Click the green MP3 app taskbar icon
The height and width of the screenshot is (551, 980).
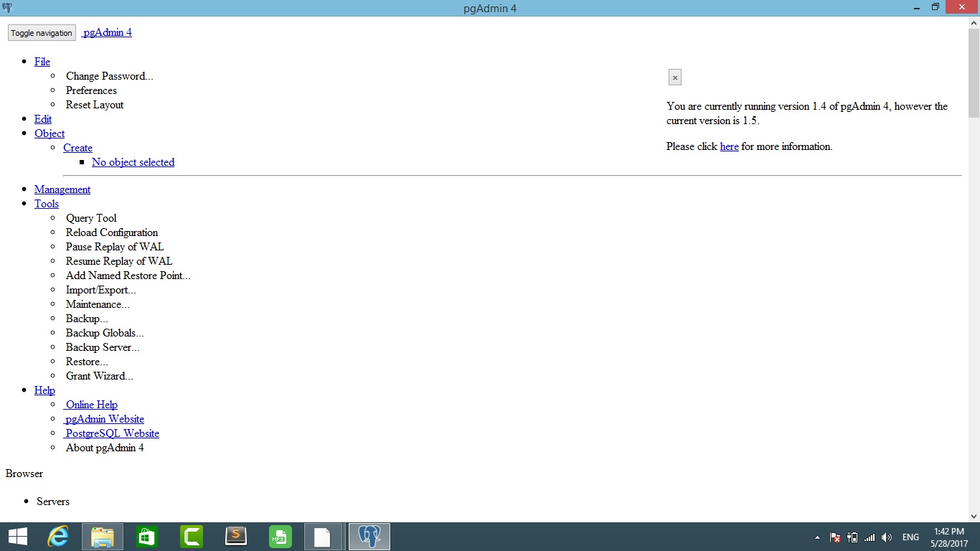pyautogui.click(x=280, y=537)
